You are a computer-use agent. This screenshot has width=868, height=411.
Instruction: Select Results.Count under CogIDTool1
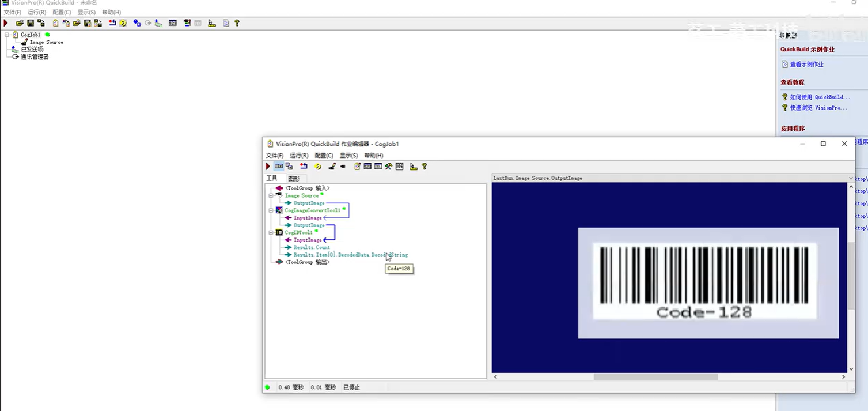312,247
